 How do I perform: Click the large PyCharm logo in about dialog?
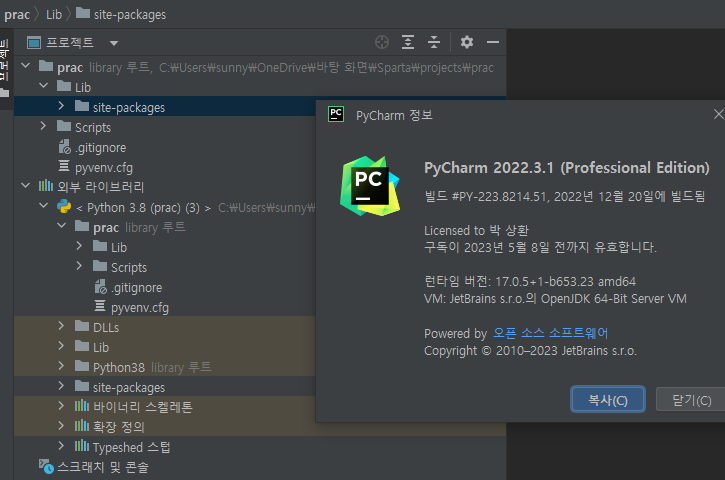click(370, 186)
